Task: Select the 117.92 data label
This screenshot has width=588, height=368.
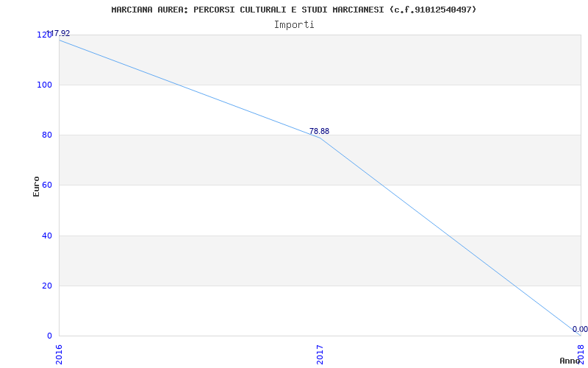Action: [x=58, y=33]
